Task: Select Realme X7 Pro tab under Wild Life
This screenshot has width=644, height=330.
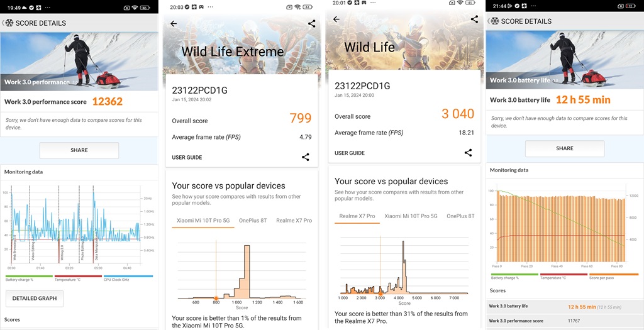Action: (x=357, y=216)
